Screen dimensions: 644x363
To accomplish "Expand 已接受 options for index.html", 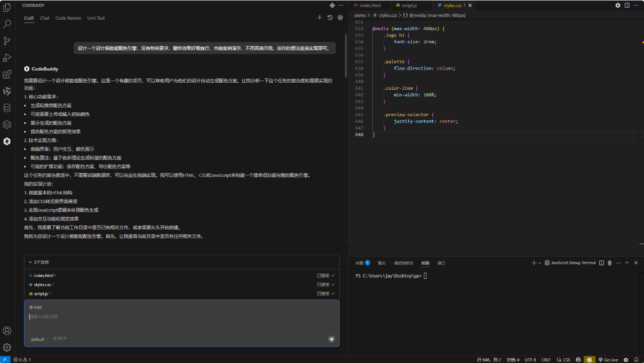I will [x=326, y=276].
